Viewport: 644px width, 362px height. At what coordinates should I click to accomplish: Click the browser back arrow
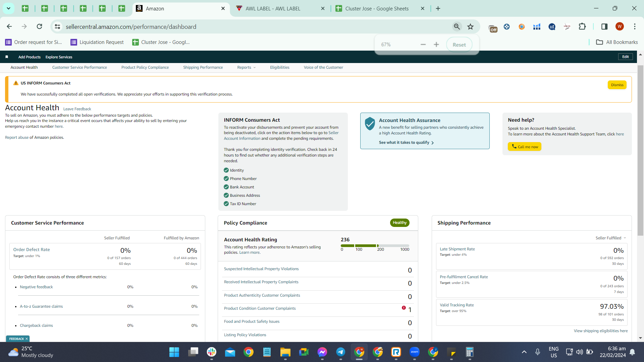click(9, 26)
